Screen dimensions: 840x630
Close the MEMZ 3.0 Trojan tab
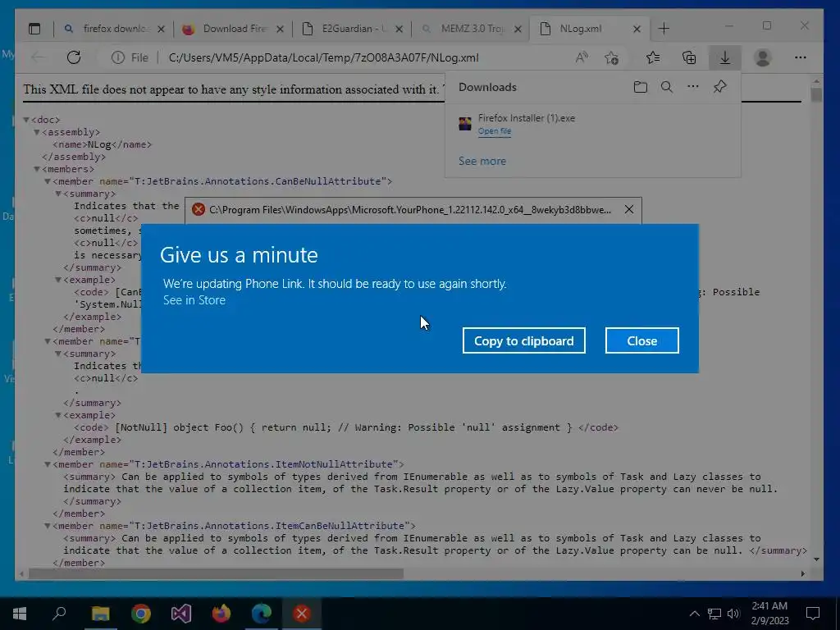pos(518,30)
